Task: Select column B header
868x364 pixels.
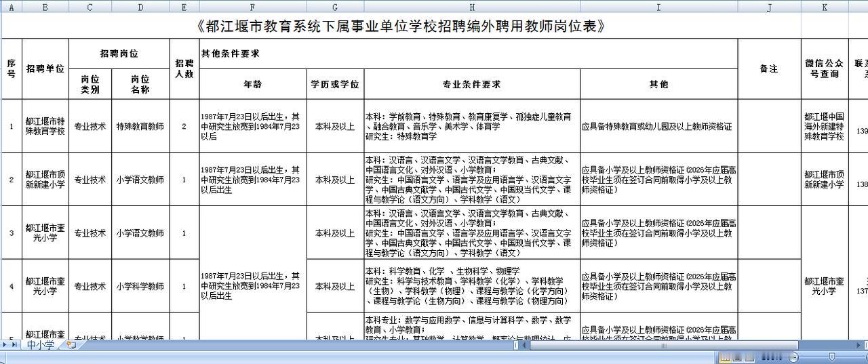Action: [45, 7]
